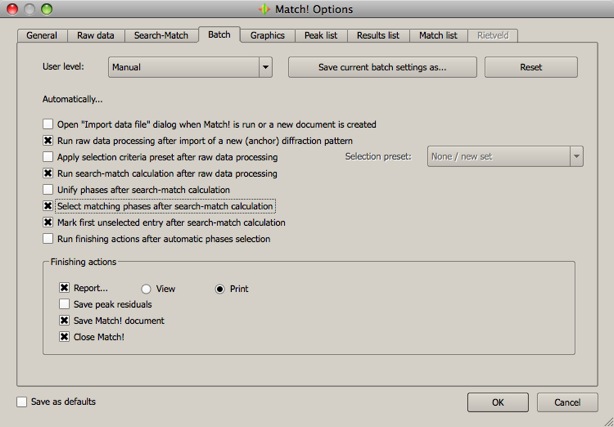Image resolution: width=614 pixels, height=427 pixels.
Task: Click the Match! app icon in title bar
Action: 264,9
